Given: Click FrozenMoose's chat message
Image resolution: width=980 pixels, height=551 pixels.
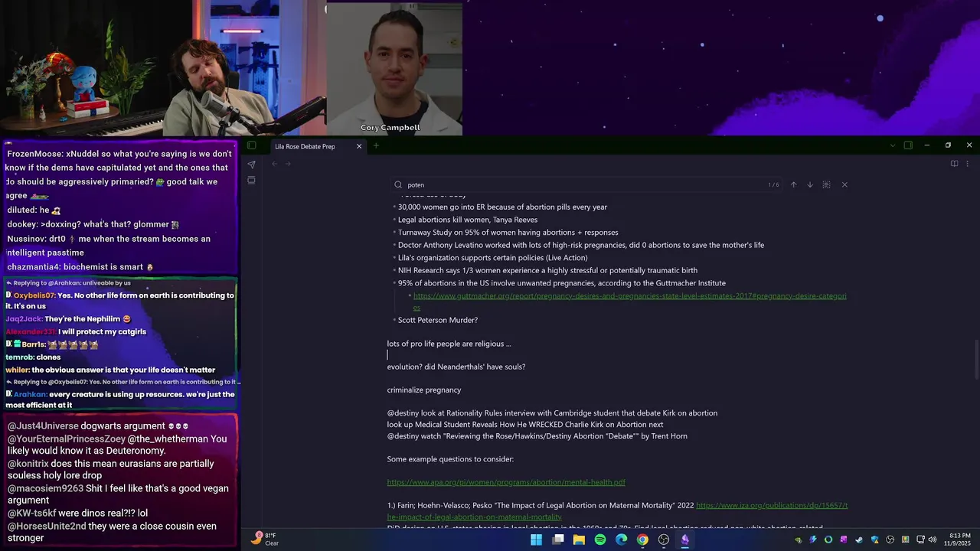Looking at the screenshot, I should (119, 174).
